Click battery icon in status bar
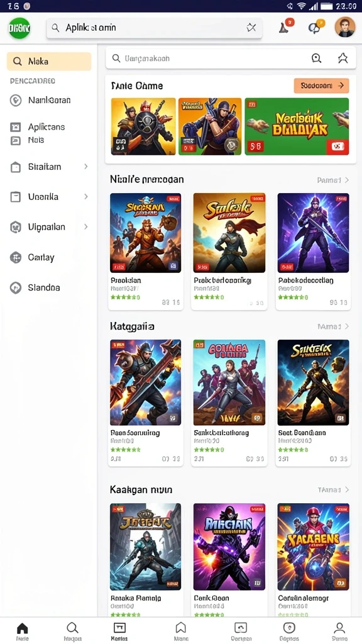The image size is (362, 644). pos(326,6)
